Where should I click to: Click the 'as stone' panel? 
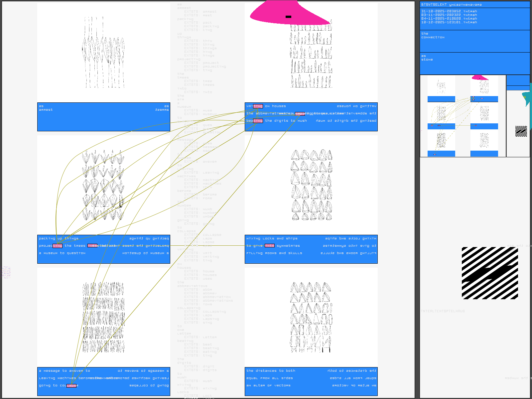tap(474, 63)
